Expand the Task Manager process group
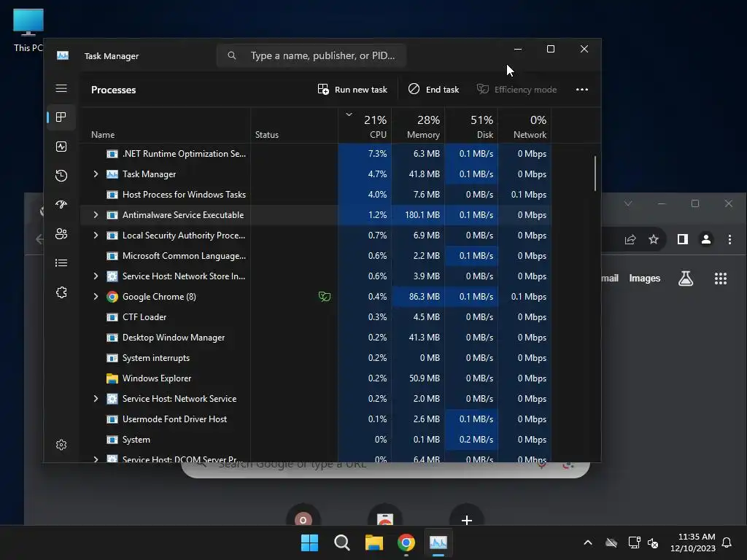Image resolution: width=747 pixels, height=560 pixels. click(96, 174)
